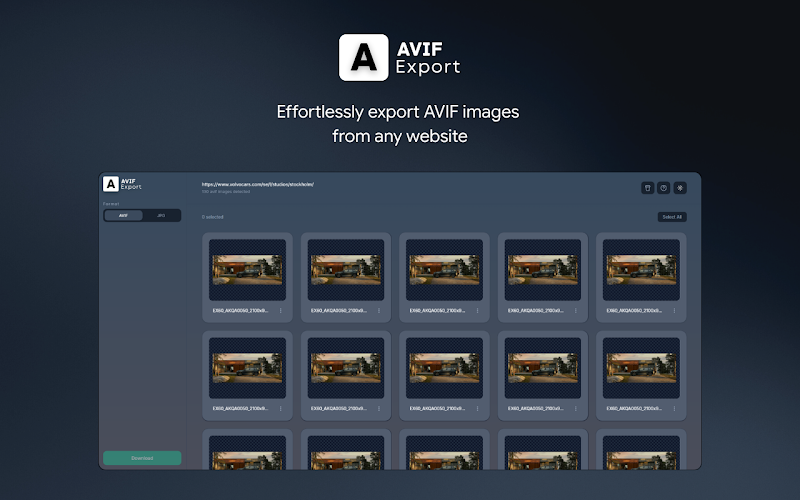Select the first row, fourth image thumbnail

(543, 270)
